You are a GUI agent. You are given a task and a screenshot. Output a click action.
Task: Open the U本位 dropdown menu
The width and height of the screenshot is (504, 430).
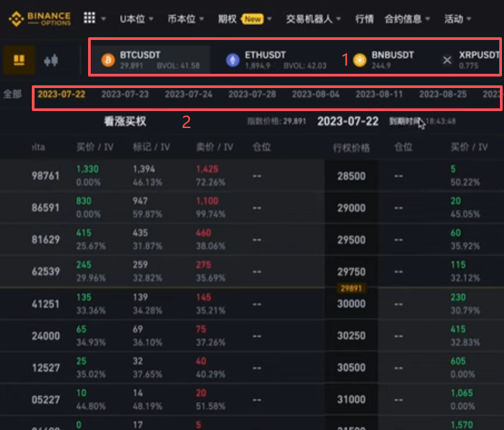coord(137,19)
